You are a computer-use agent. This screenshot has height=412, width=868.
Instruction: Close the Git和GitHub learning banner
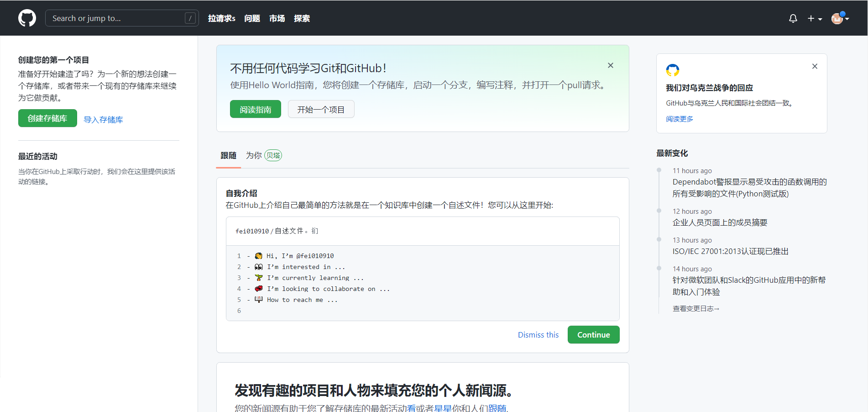611,65
